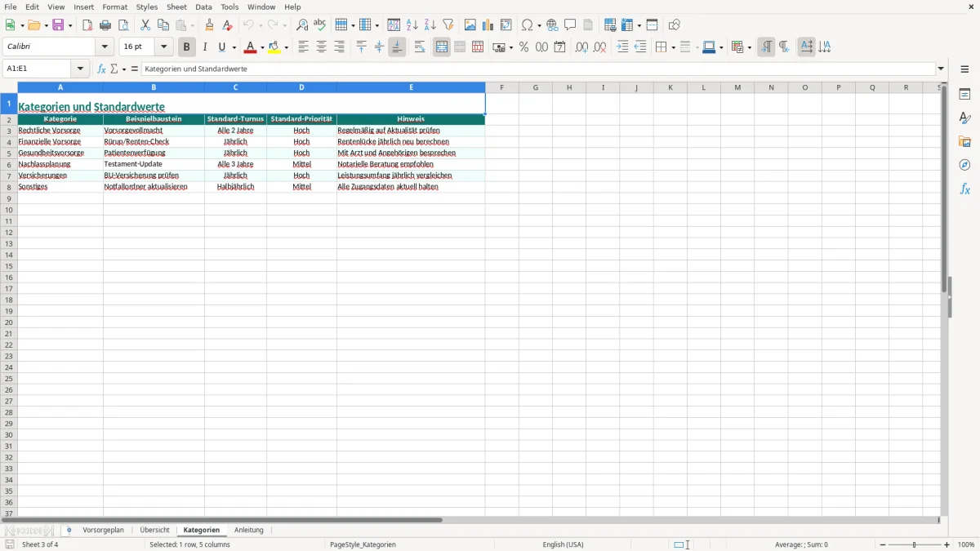Expand the Name Box dropdown
980x551 pixels.
(80, 69)
